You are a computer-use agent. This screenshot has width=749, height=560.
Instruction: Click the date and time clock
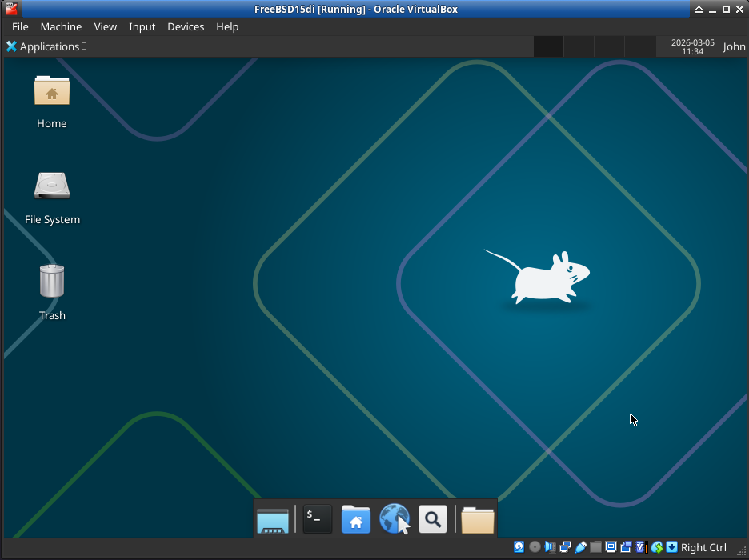coord(692,46)
